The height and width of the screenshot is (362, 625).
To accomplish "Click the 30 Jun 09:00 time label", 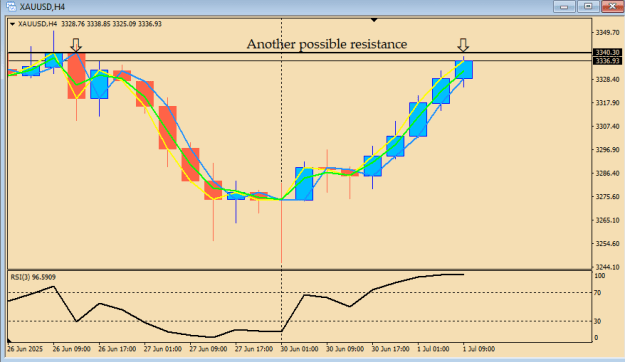I will point(345,349).
